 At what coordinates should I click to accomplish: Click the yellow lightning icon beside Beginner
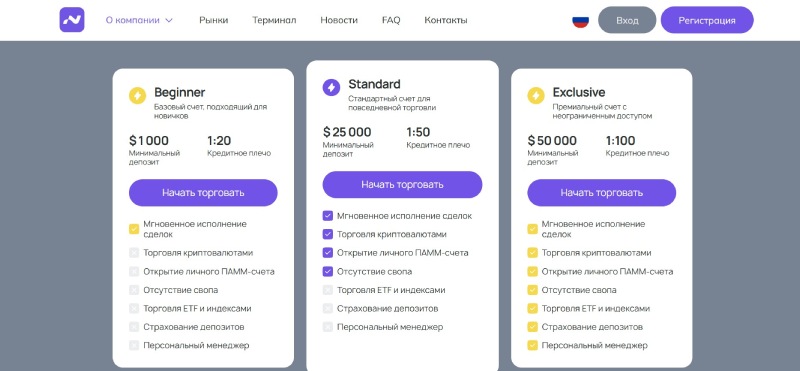pyautogui.click(x=137, y=95)
